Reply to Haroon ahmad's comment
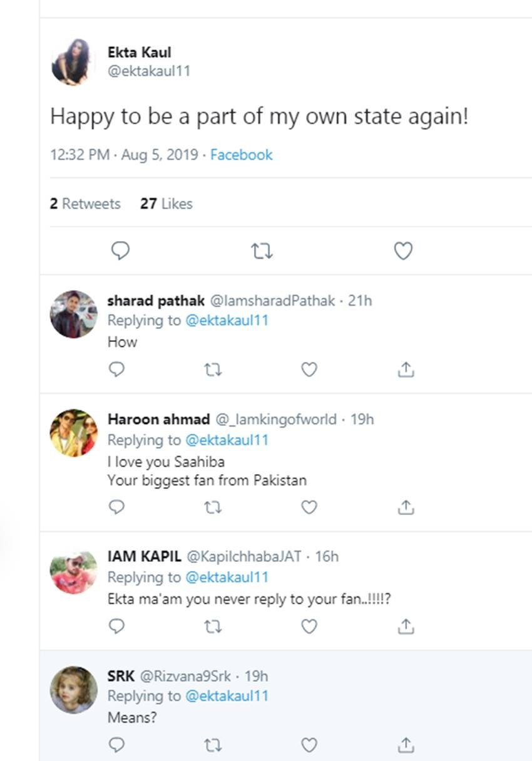Image resolution: width=532 pixels, height=761 pixels. 117,507
